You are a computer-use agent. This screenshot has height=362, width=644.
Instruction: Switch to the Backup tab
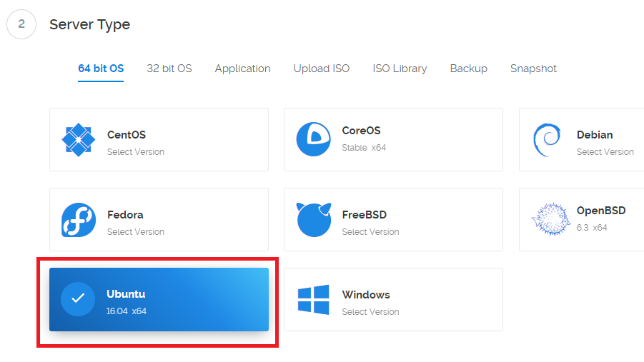pos(469,69)
